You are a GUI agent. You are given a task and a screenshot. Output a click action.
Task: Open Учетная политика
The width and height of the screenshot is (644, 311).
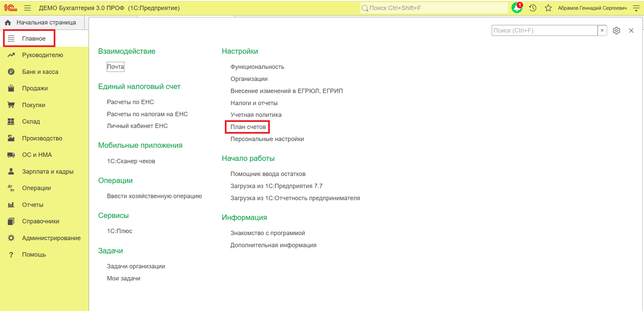coord(256,115)
